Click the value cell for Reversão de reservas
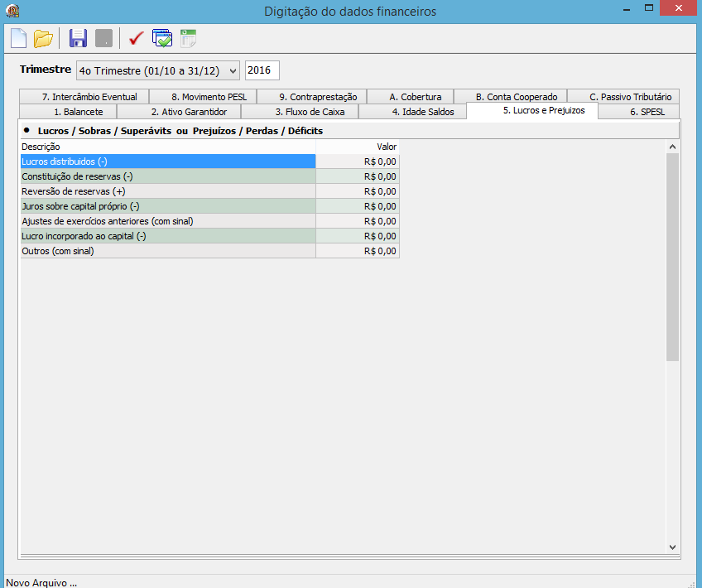Screen dimensions: 702x588 coord(358,191)
